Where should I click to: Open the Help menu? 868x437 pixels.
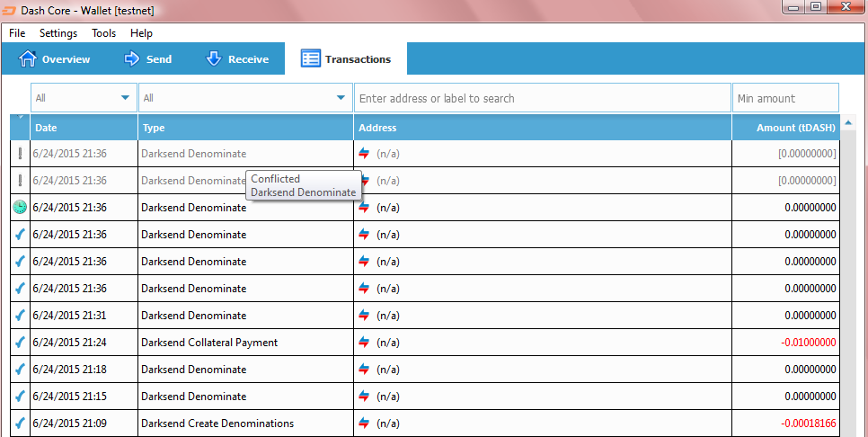[x=141, y=33]
